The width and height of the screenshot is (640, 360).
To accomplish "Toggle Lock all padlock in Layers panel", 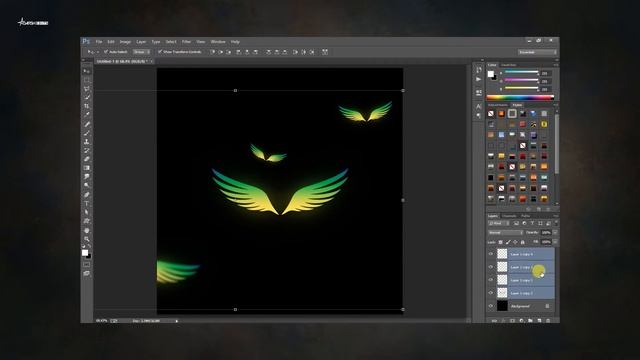I will pos(523,242).
